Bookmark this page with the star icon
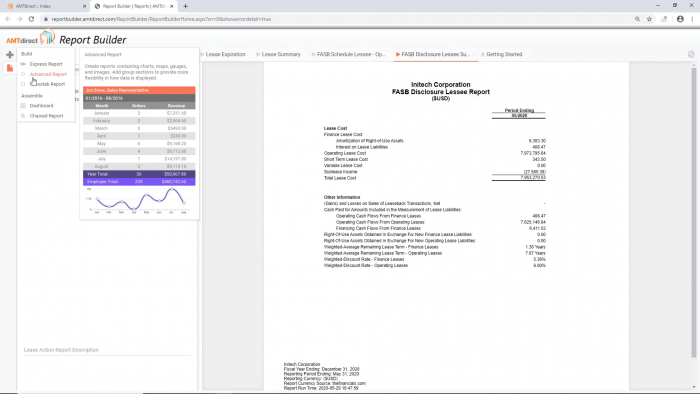This screenshot has height=394, width=700. pyautogui.click(x=650, y=19)
